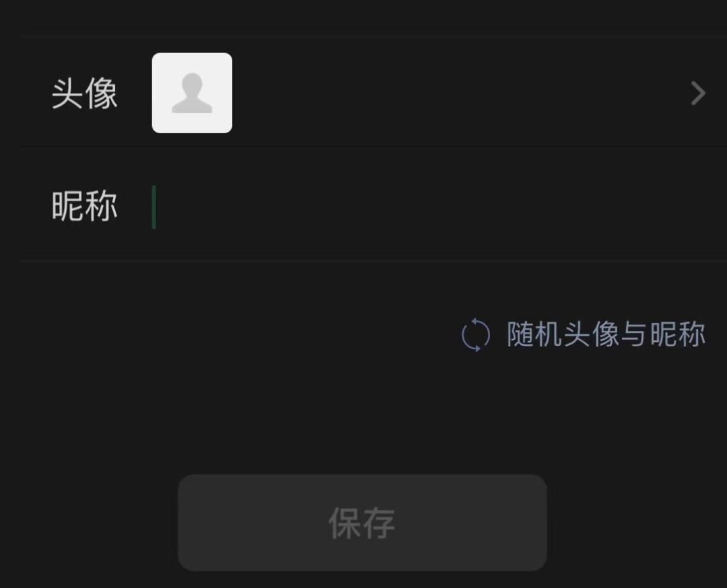
Task: Click the gray arrow beside the avatar
Action: click(x=698, y=93)
